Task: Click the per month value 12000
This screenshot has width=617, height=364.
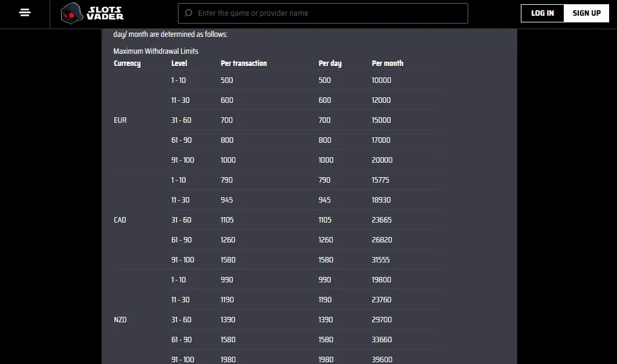Action: [381, 100]
